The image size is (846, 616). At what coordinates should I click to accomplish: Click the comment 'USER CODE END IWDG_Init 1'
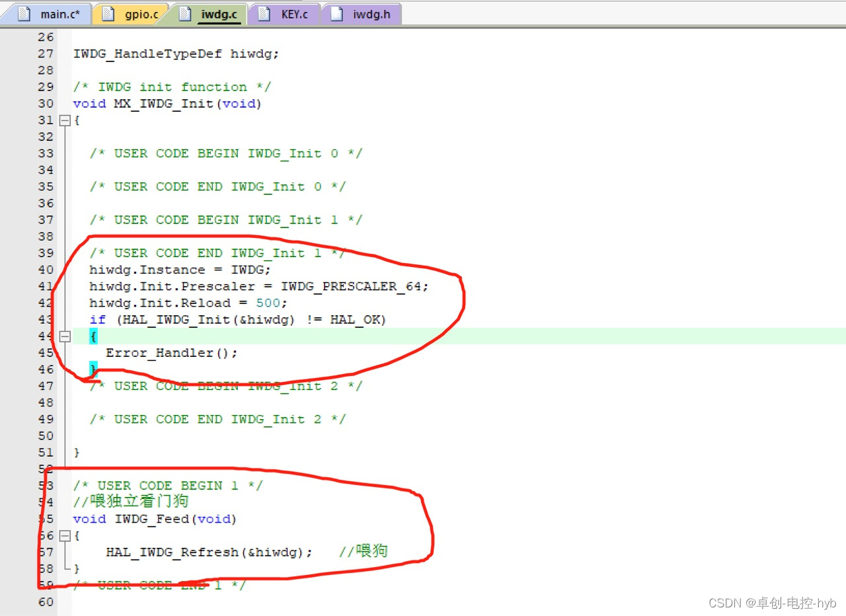click(x=217, y=253)
